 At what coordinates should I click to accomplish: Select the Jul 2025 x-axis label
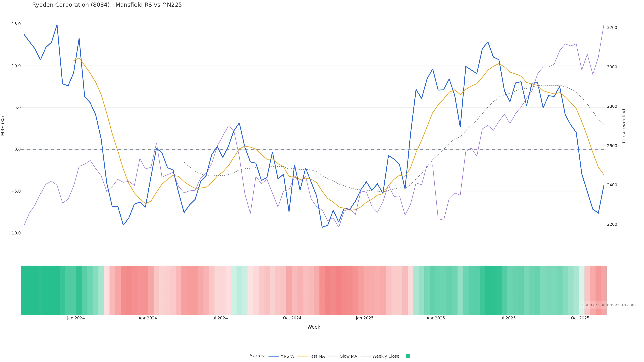coord(507,318)
